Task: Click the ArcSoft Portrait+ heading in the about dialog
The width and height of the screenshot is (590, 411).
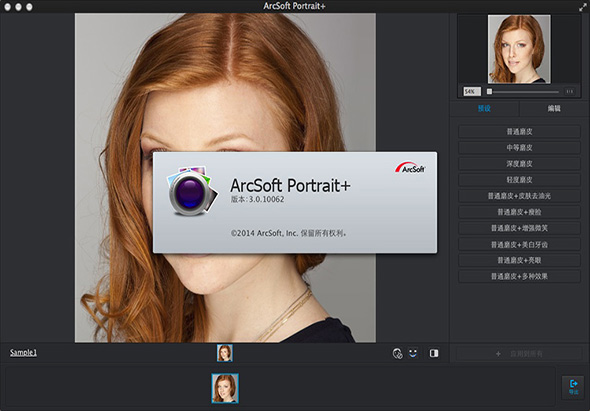Action: (x=290, y=186)
